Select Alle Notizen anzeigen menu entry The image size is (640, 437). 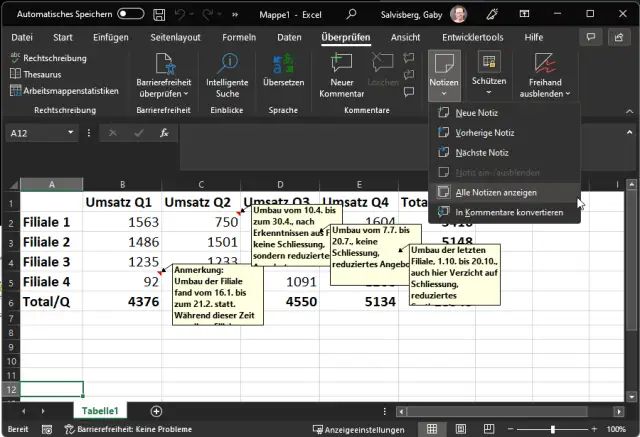pyautogui.click(x=496, y=192)
